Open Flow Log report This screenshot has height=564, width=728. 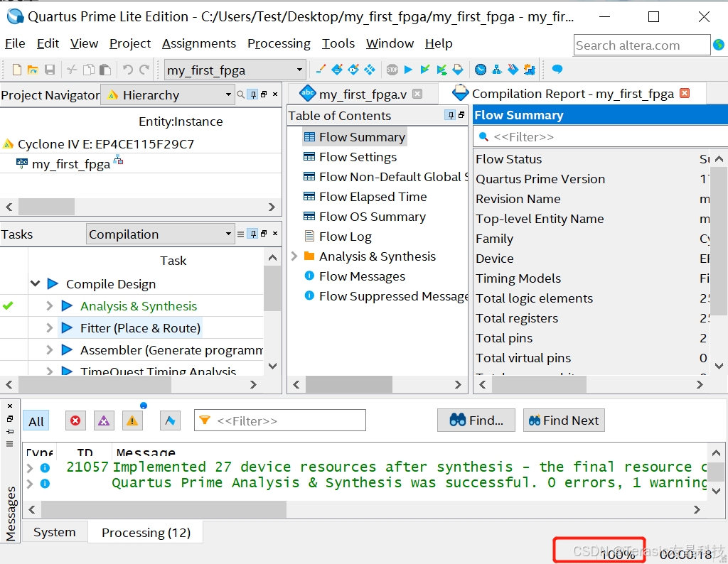[346, 237]
